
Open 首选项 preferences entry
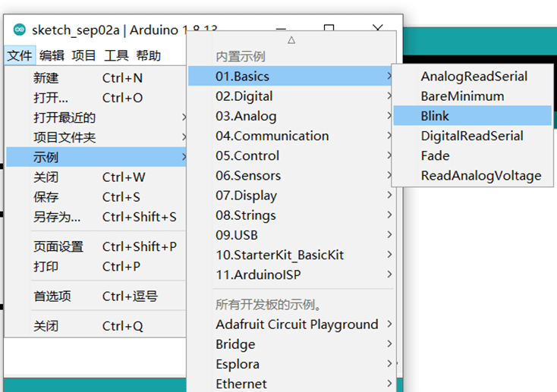(96, 296)
